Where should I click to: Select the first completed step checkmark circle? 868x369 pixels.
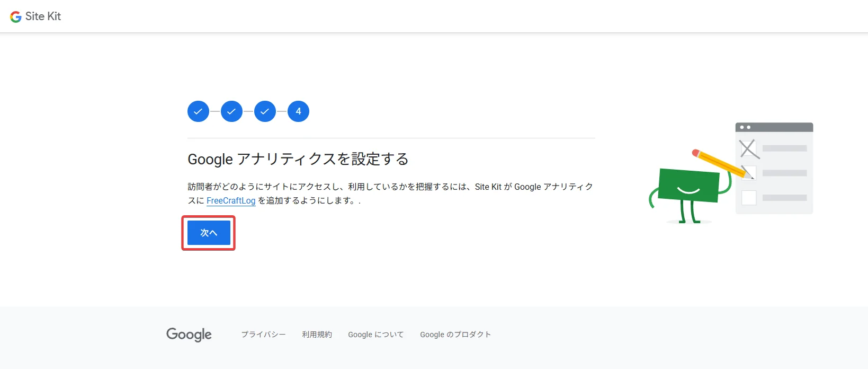[198, 111]
